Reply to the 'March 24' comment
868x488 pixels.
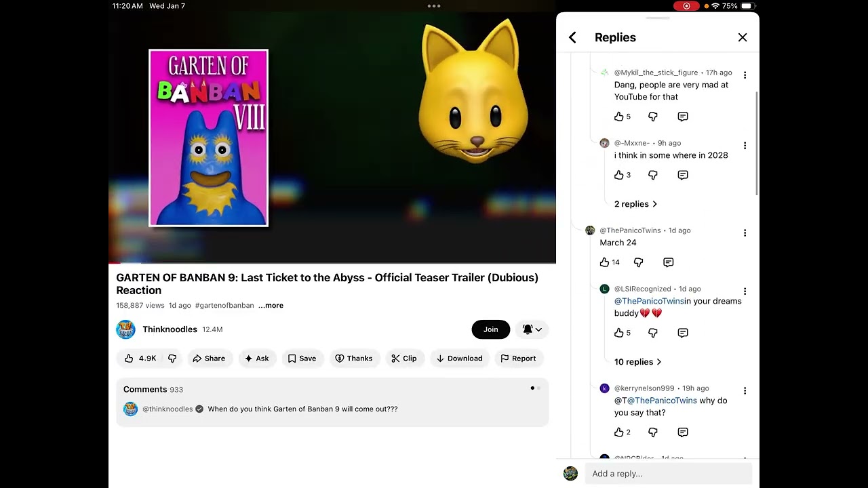coord(669,262)
